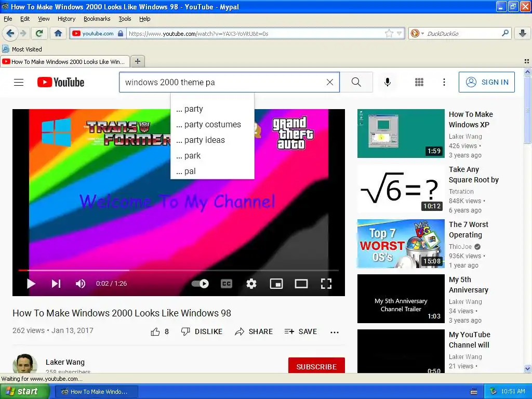This screenshot has width=532, height=399.
Task: Open downloads arrow icon in toolbar
Action: tap(523, 33)
